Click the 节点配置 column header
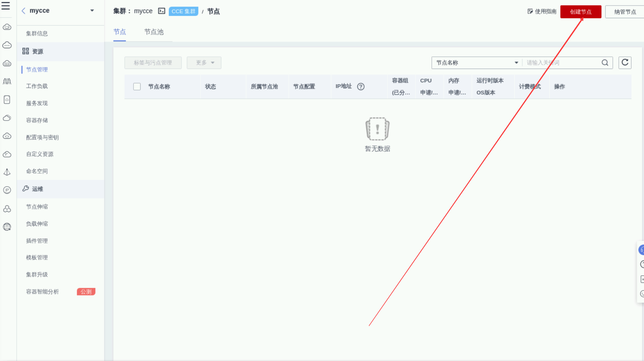The width and height of the screenshot is (644, 361). (x=304, y=86)
